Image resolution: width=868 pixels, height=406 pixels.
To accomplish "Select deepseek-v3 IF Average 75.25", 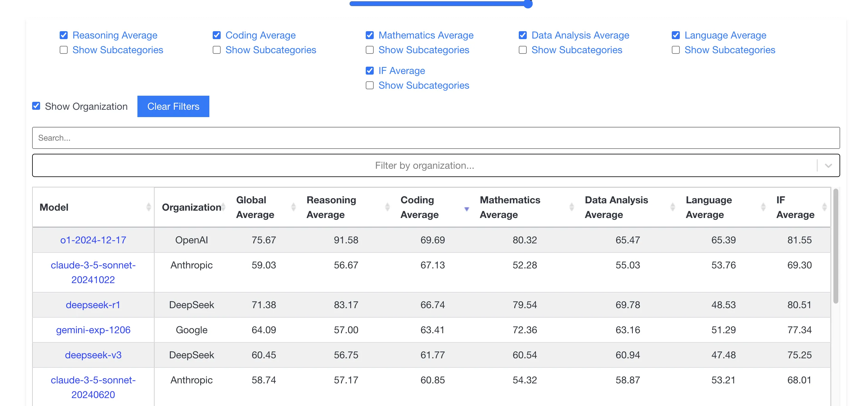I will tap(799, 355).
